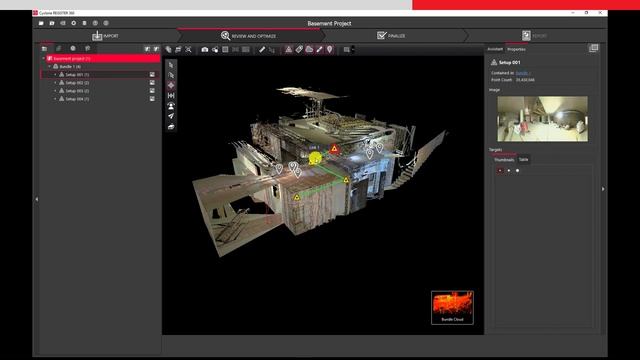The image size is (640, 360).
Task: Select the multi-select arrow tool below Pick
Action: pyautogui.click(x=171, y=76)
